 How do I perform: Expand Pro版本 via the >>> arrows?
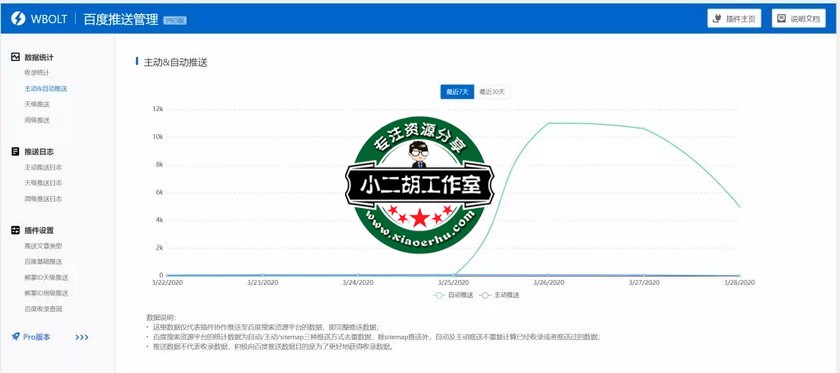pyautogui.click(x=81, y=337)
